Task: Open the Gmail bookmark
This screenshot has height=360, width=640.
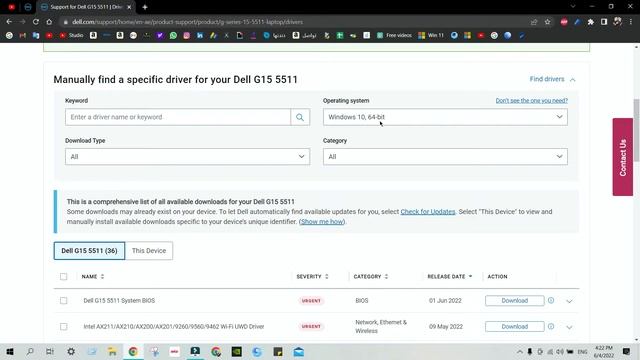Action: pos(22,36)
